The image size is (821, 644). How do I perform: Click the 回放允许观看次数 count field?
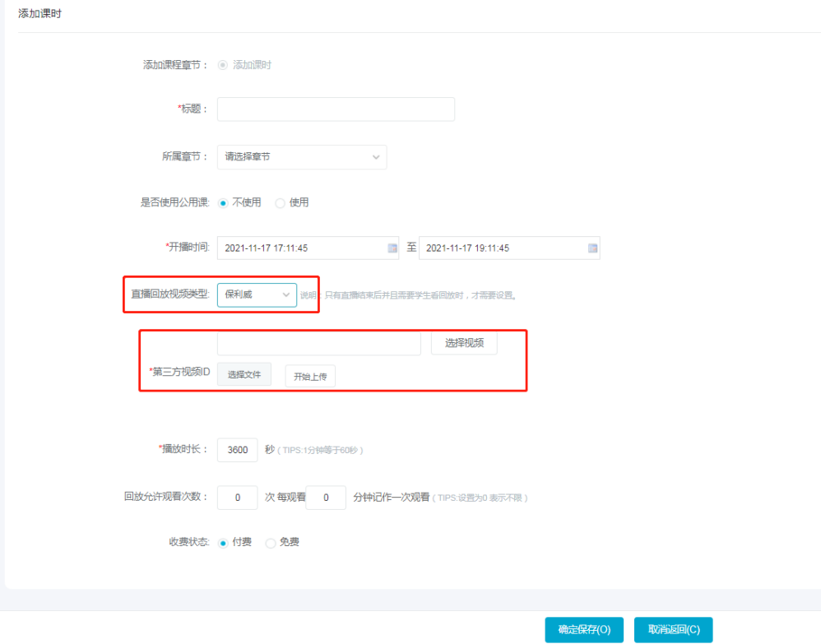(237, 498)
